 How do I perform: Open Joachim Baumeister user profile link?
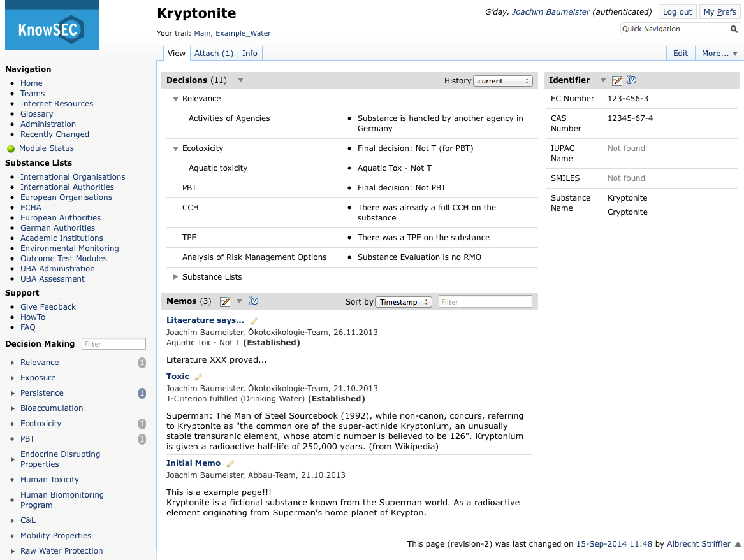click(x=550, y=12)
